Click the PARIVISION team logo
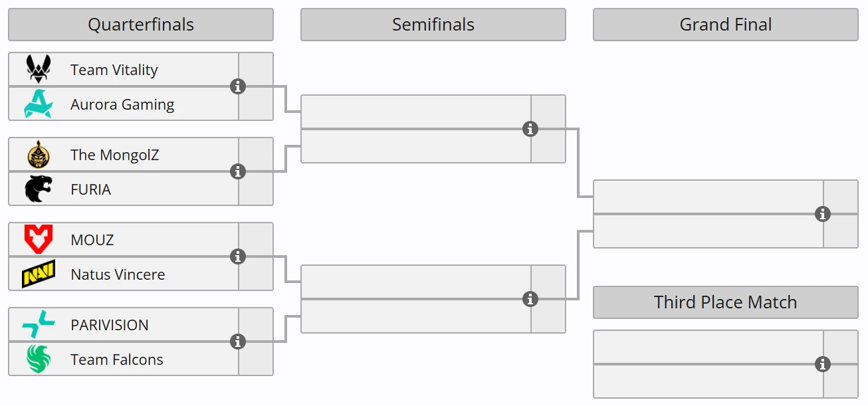 point(39,325)
